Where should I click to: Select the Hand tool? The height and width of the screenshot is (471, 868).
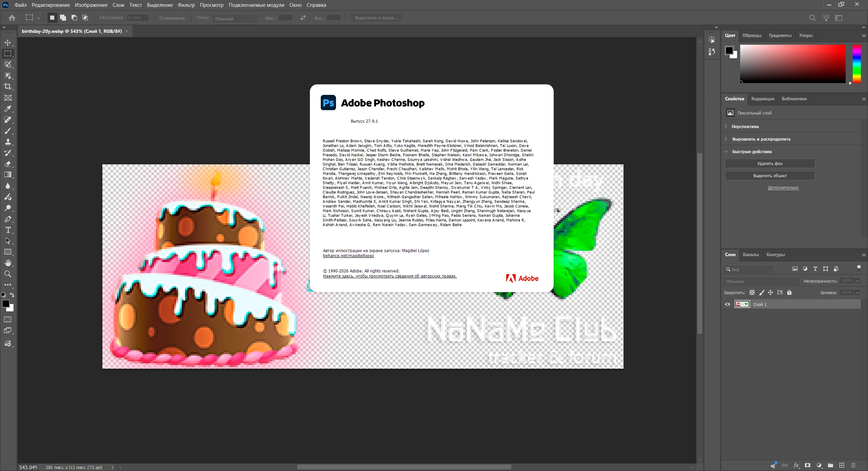coord(8,263)
